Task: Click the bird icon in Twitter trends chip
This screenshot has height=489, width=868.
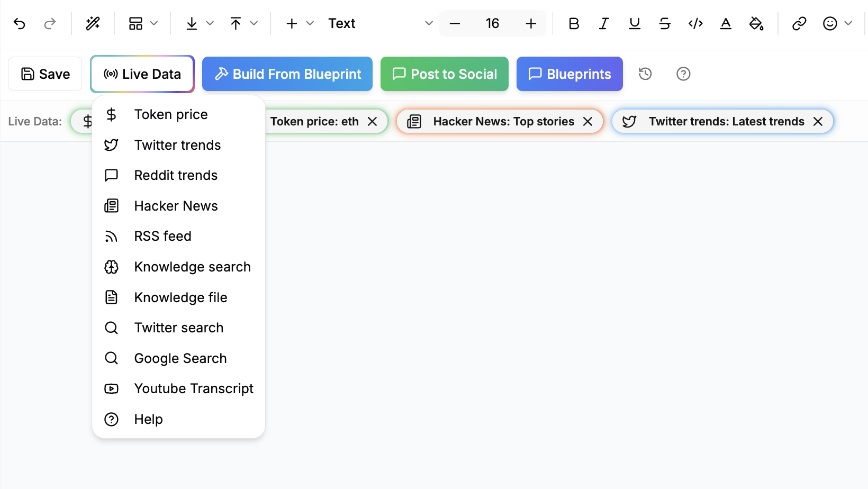Action: [629, 122]
